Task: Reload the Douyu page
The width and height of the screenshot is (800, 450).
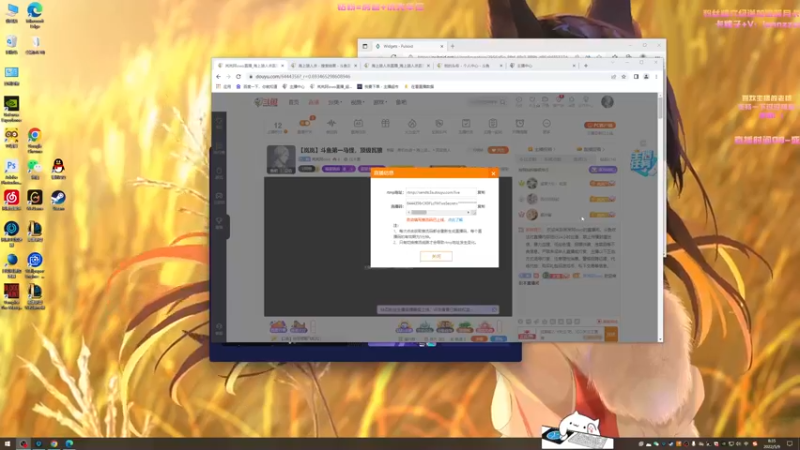Action: click(x=238, y=77)
